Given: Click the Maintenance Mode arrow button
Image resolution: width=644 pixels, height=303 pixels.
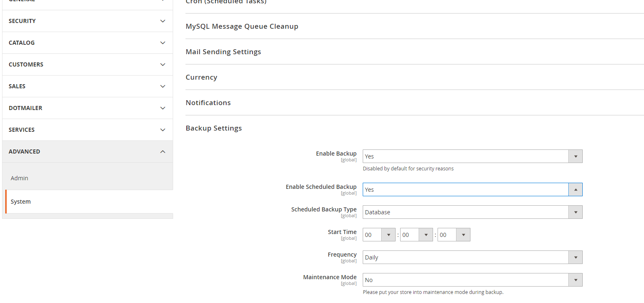Looking at the screenshot, I should coord(575,280).
